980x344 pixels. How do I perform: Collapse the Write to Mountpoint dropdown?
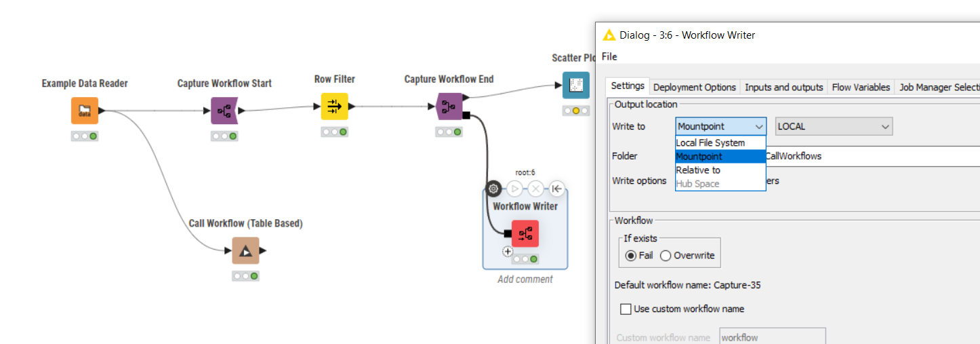pyautogui.click(x=720, y=126)
